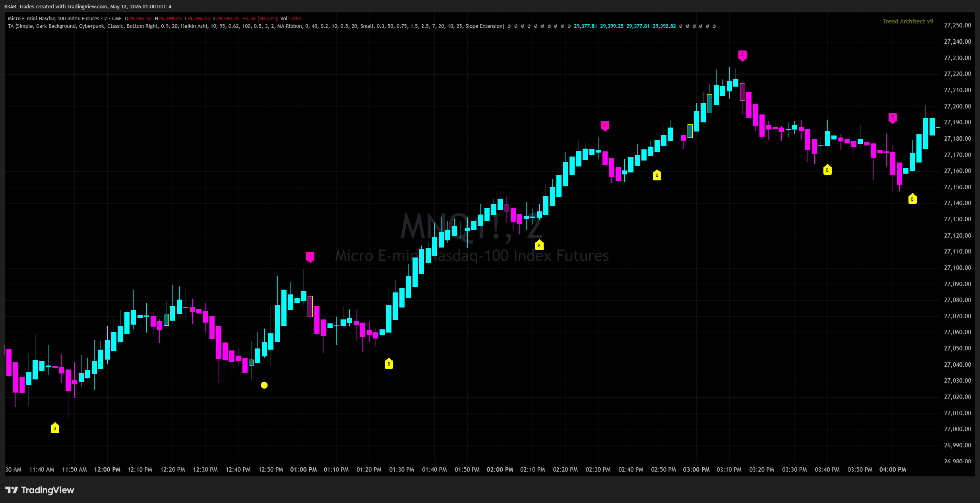The image size is (980, 503).
Task: Click the S sell marker near 02:32 PM
Action: [605, 126]
